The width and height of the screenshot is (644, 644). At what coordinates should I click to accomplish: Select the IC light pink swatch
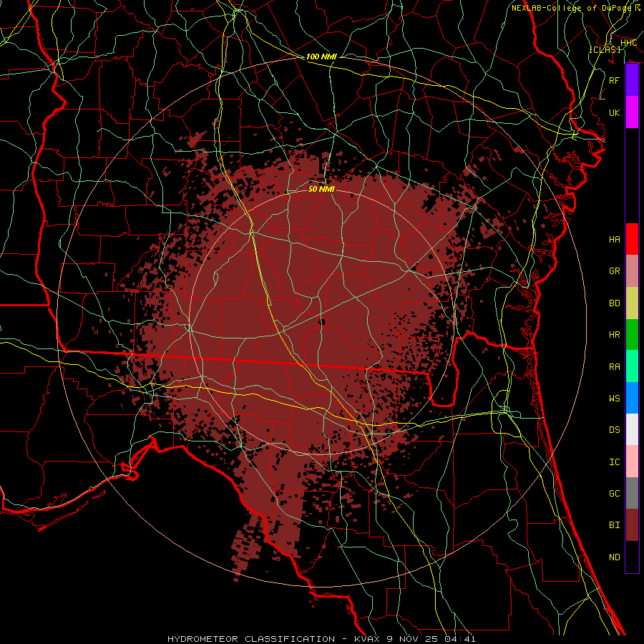(632, 462)
